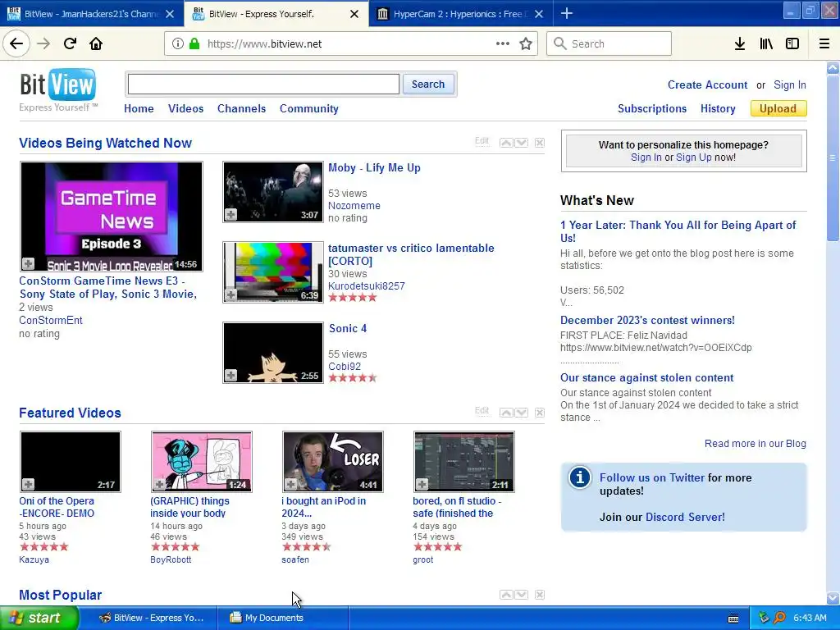840x630 pixels.
Task: Go to Subscriptions page
Action: tap(652, 108)
